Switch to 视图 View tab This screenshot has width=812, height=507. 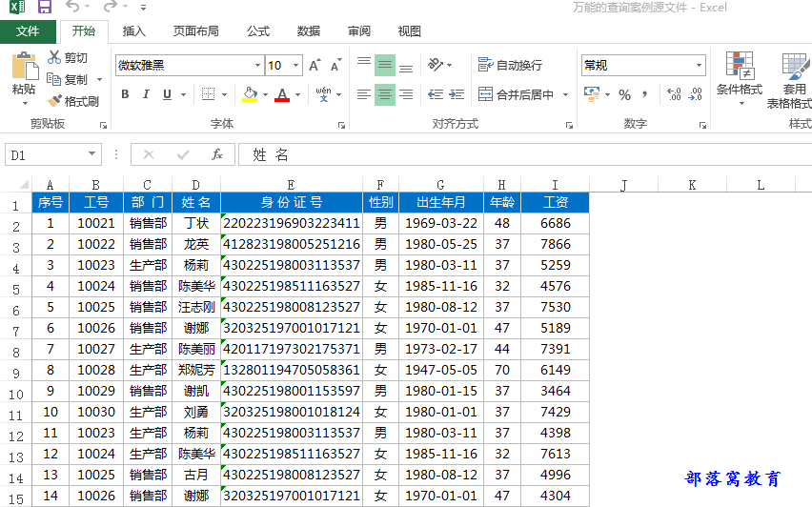tap(409, 31)
